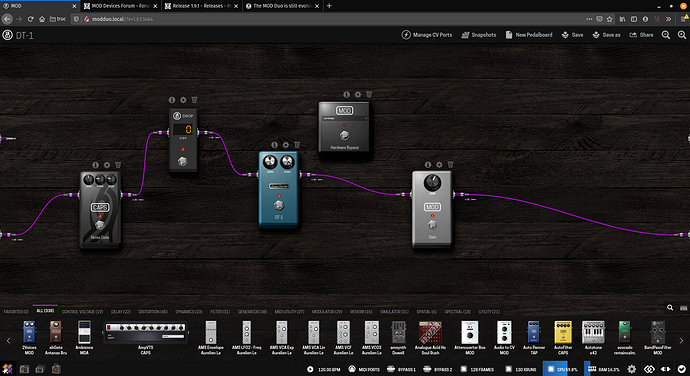Share the pedalboard
This screenshot has height=376, width=690.
click(x=641, y=35)
